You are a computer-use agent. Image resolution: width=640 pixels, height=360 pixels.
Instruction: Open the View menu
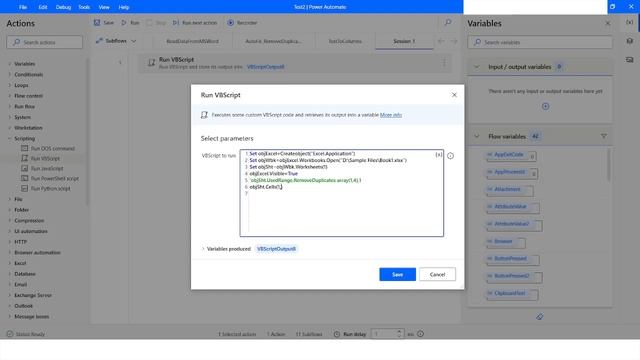[x=104, y=7]
